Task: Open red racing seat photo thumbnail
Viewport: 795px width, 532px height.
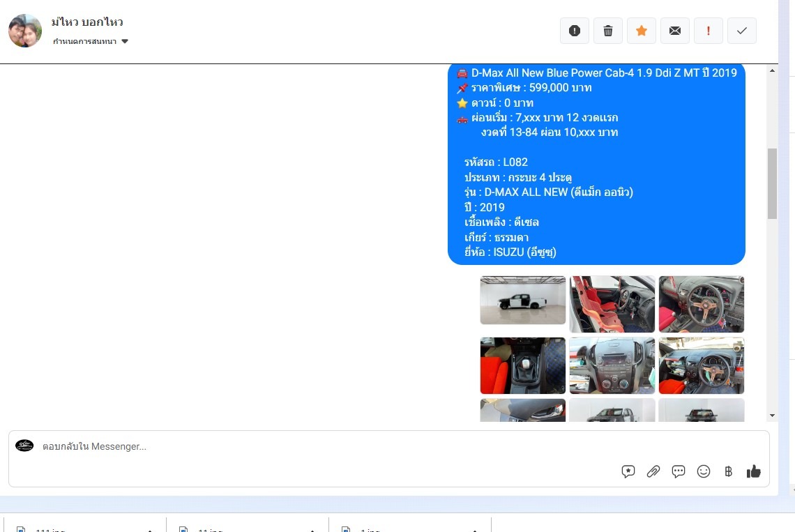Action: click(612, 304)
